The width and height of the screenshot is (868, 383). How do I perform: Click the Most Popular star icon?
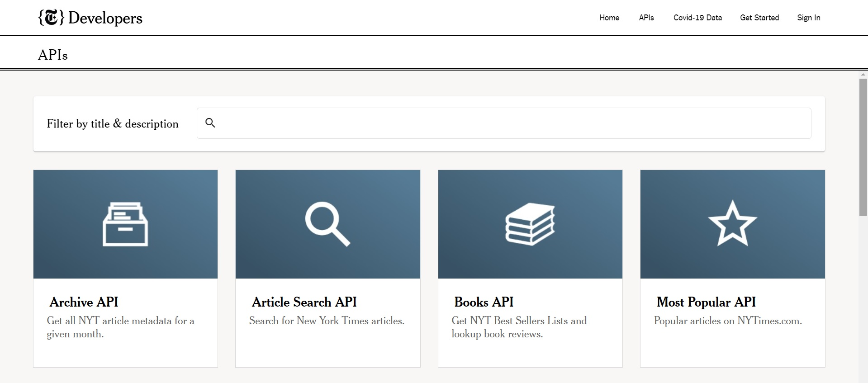[732, 223]
